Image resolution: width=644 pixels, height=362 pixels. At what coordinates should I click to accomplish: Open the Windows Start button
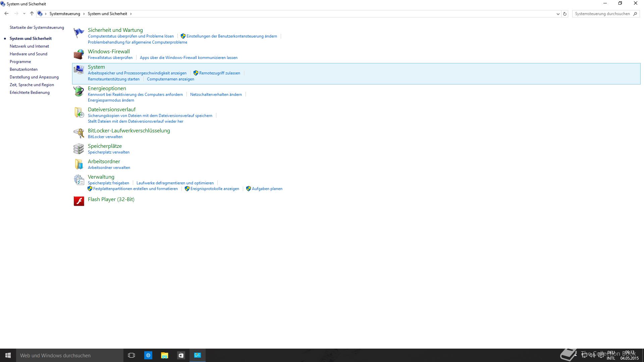(8, 355)
